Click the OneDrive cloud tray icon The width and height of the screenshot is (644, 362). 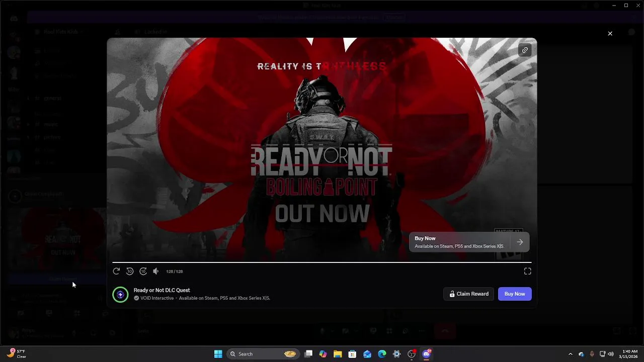[x=581, y=354]
